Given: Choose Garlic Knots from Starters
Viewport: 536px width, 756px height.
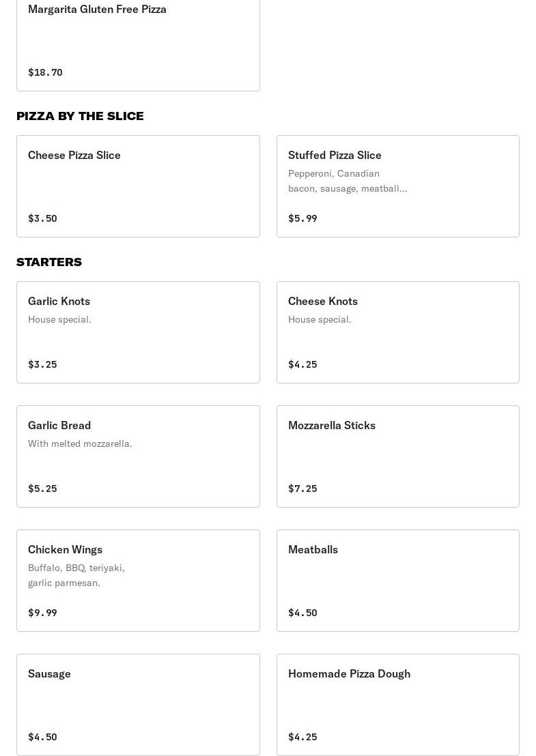Looking at the screenshot, I should (x=138, y=332).
